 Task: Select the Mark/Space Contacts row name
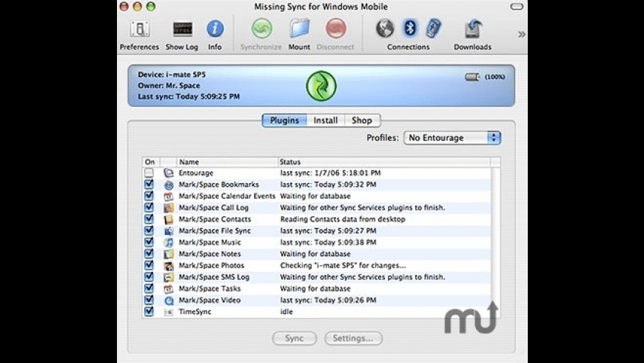(215, 219)
